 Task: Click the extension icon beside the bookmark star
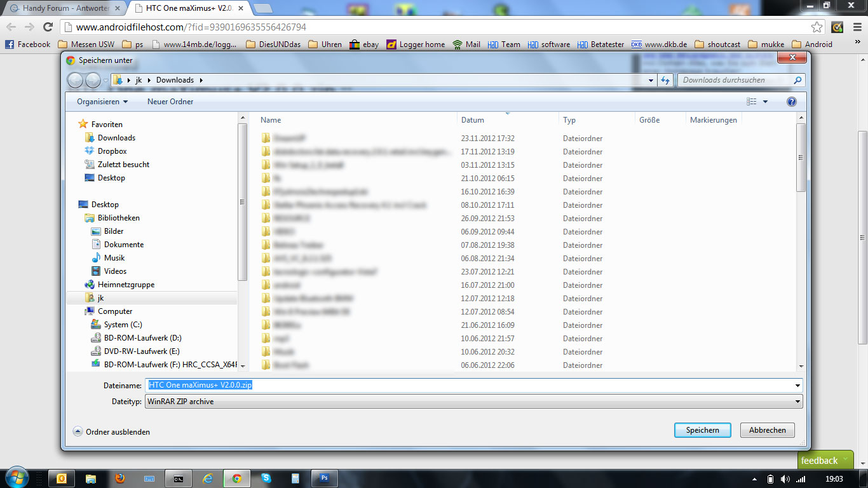[837, 27]
